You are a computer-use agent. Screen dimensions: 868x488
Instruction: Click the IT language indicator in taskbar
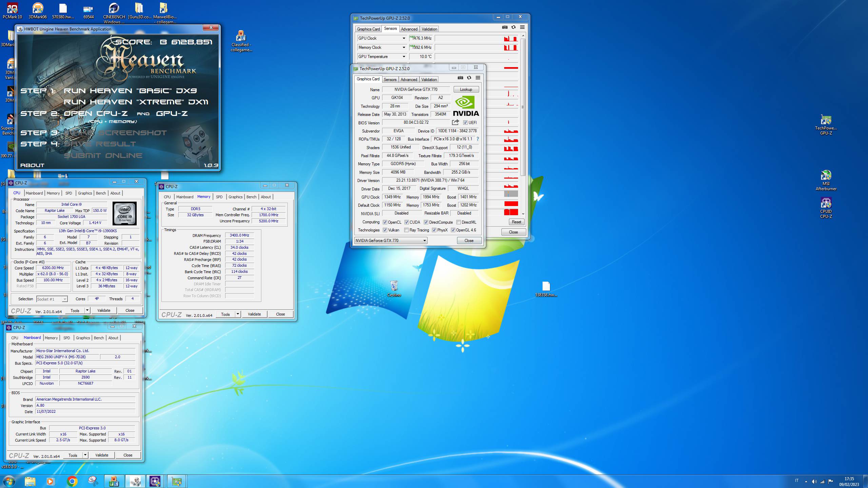point(797,481)
